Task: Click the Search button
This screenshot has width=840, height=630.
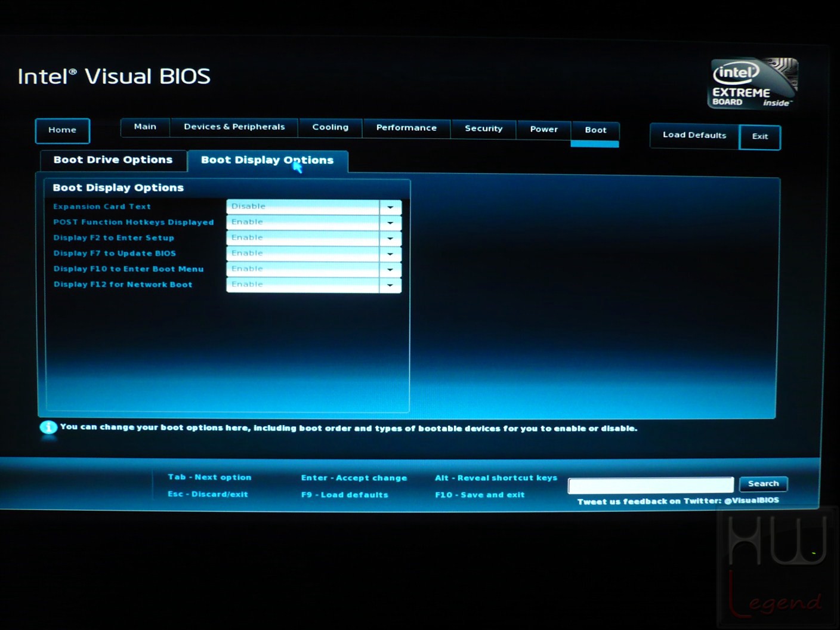Action: [764, 484]
